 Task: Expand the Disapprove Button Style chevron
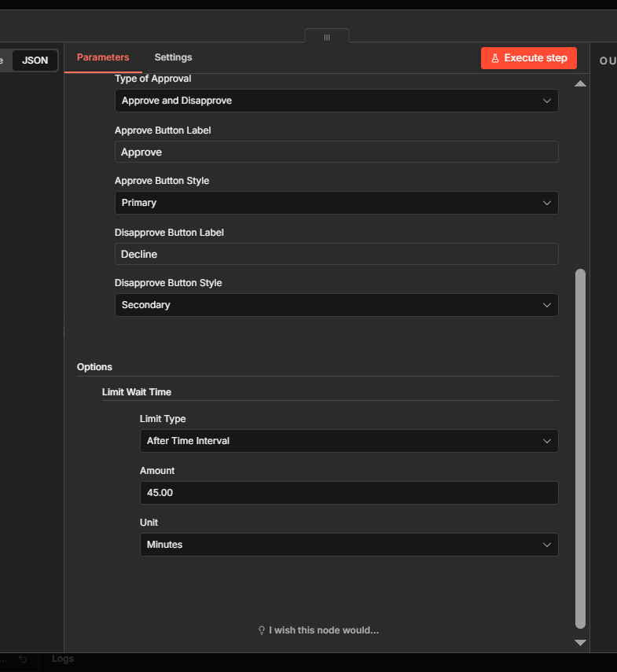click(x=547, y=305)
